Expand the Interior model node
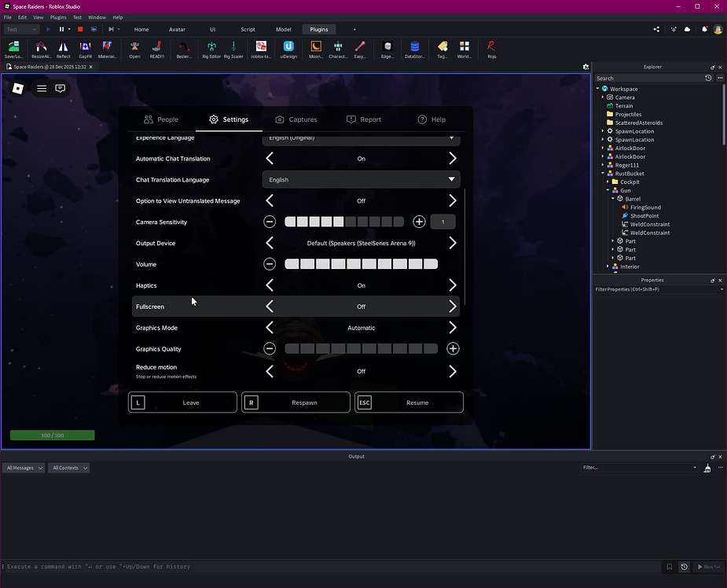This screenshot has width=727, height=588. pos(608,266)
